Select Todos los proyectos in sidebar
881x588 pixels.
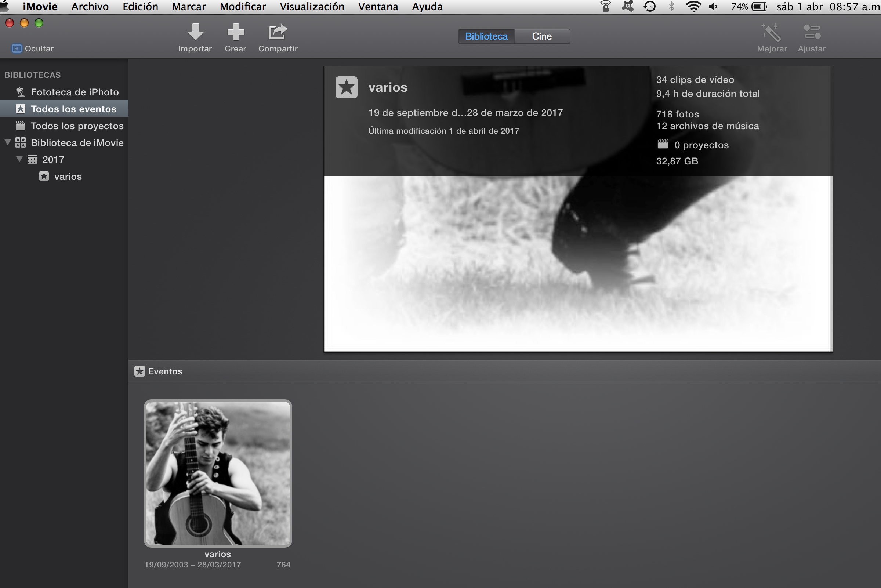(x=77, y=126)
